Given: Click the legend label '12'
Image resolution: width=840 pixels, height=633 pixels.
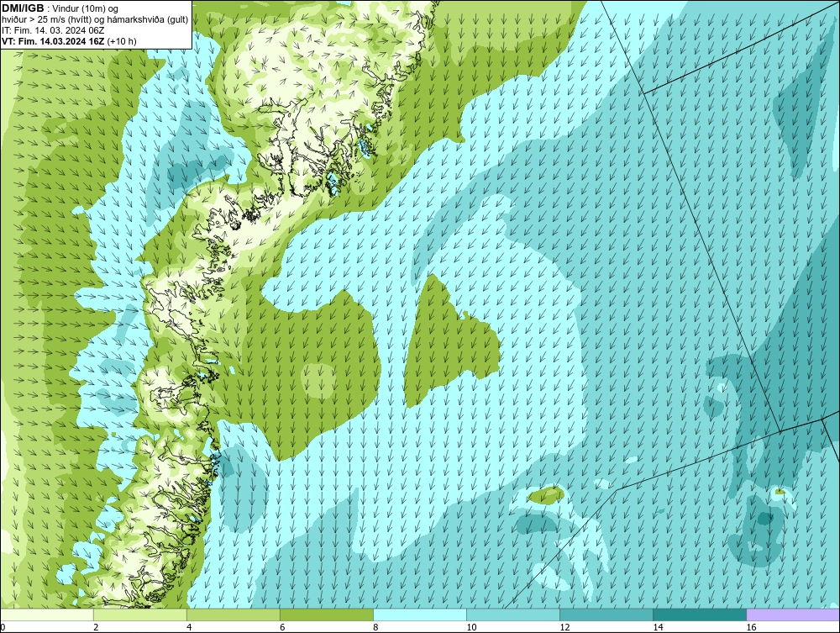Looking at the screenshot, I should pos(564,627).
